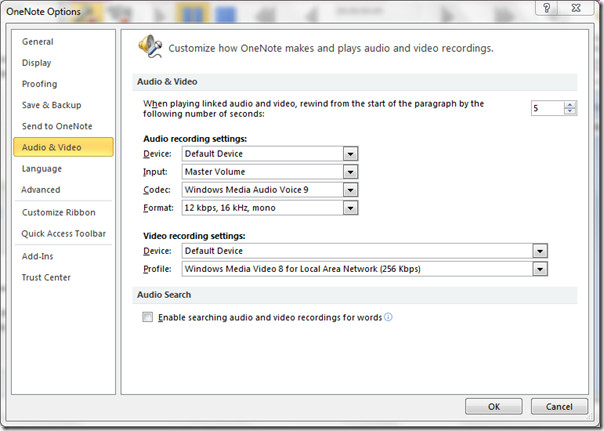Viewport: 604px width, 431px height.
Task: Expand audio Device dropdown arrow
Action: (350, 154)
